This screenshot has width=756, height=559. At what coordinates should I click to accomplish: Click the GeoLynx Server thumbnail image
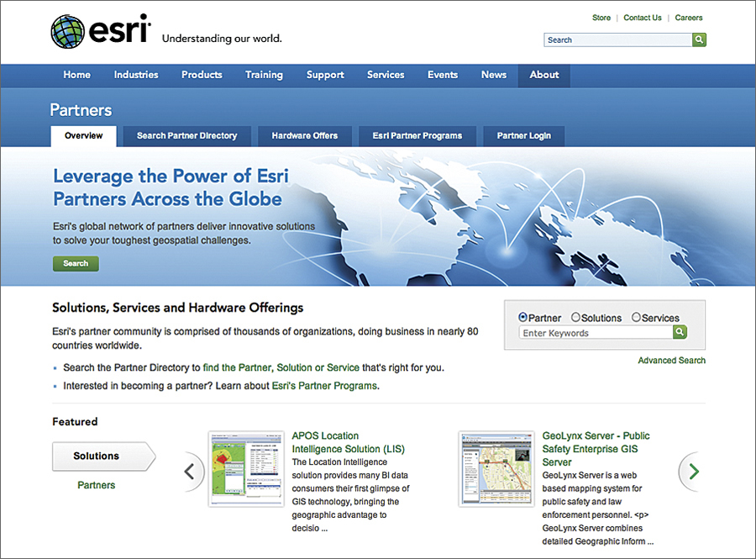[496, 469]
